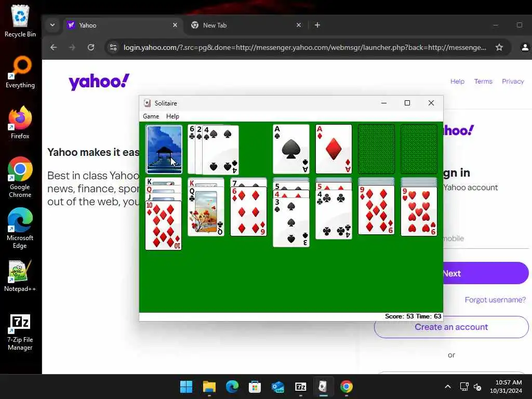Screen dimensions: 532x399
Task: Select the Queen of clubs card
Action: pos(206,211)
